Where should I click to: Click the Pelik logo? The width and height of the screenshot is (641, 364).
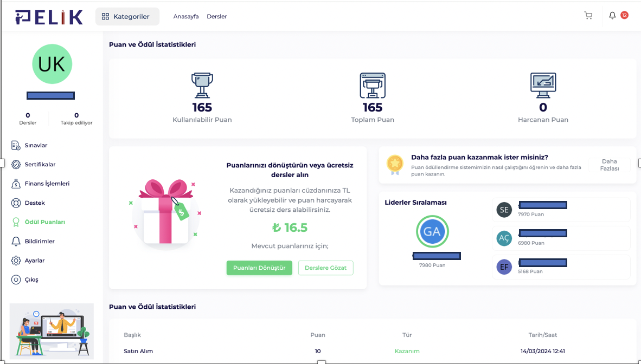click(x=49, y=17)
